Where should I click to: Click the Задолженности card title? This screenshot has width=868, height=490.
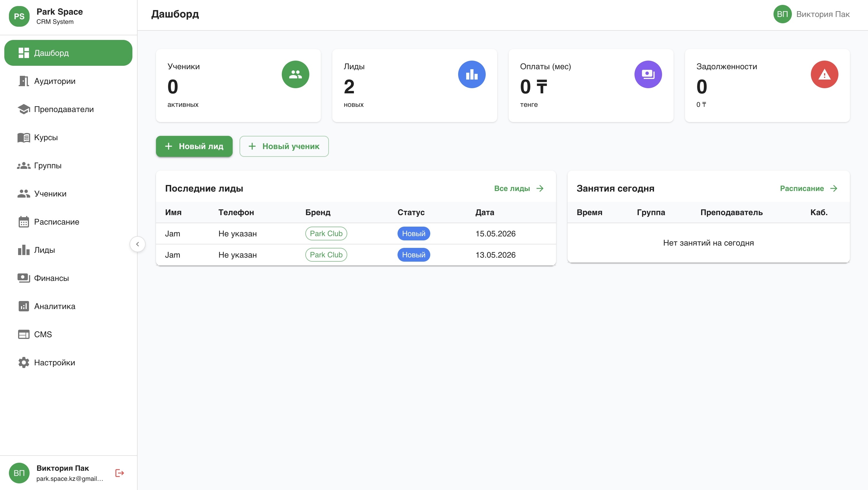point(726,66)
